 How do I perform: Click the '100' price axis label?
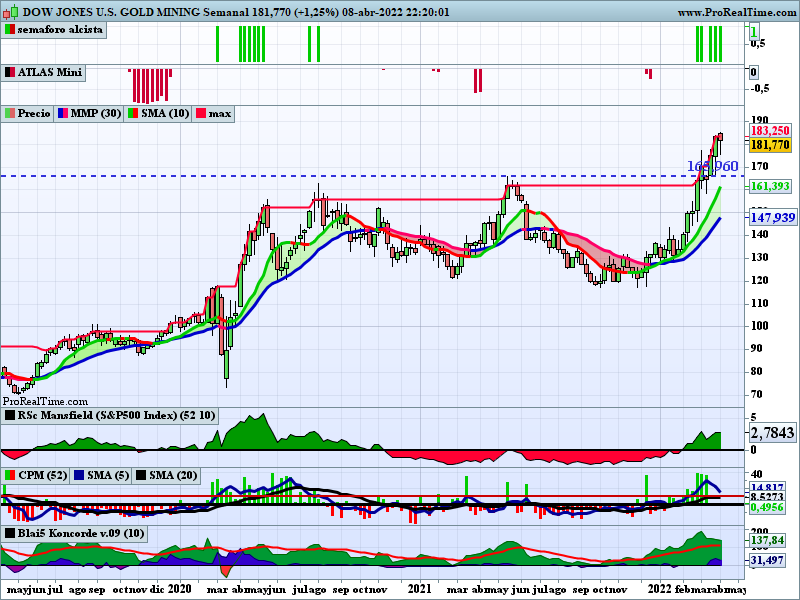pyautogui.click(x=760, y=326)
